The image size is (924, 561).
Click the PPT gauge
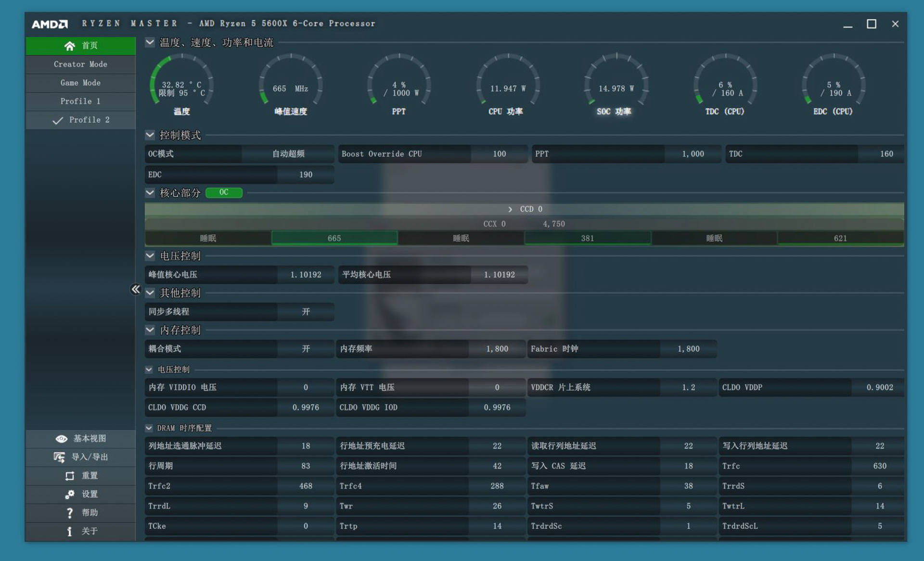(399, 80)
